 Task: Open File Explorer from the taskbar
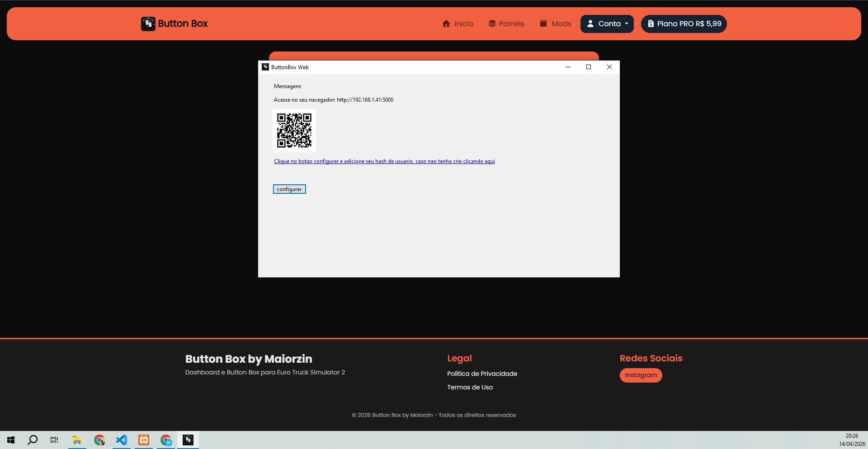pyautogui.click(x=77, y=440)
